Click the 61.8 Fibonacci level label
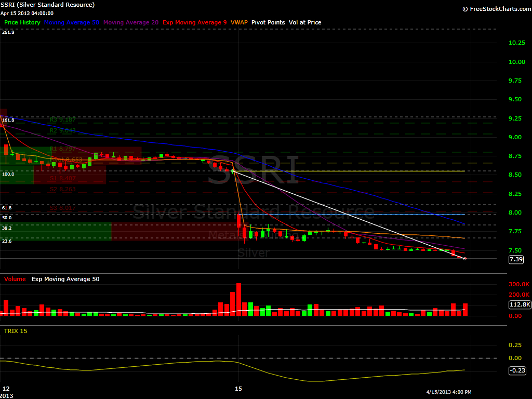The height and width of the screenshot is (399, 532). click(x=7, y=208)
